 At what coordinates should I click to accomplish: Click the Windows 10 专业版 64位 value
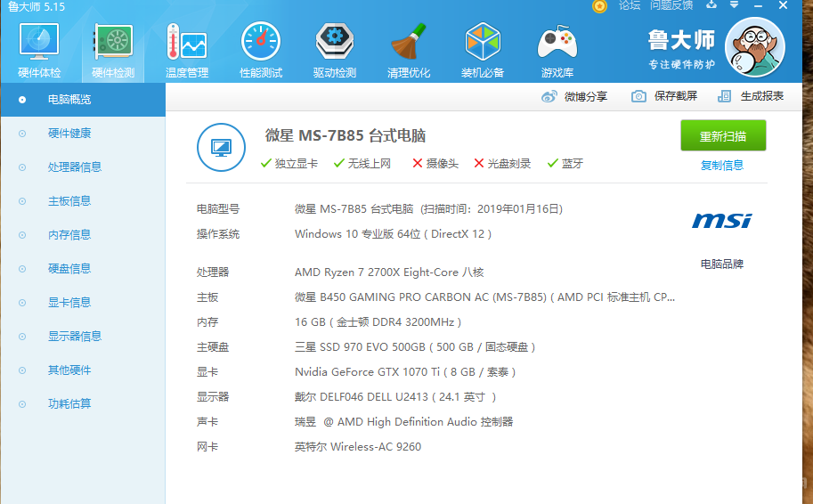(x=393, y=234)
